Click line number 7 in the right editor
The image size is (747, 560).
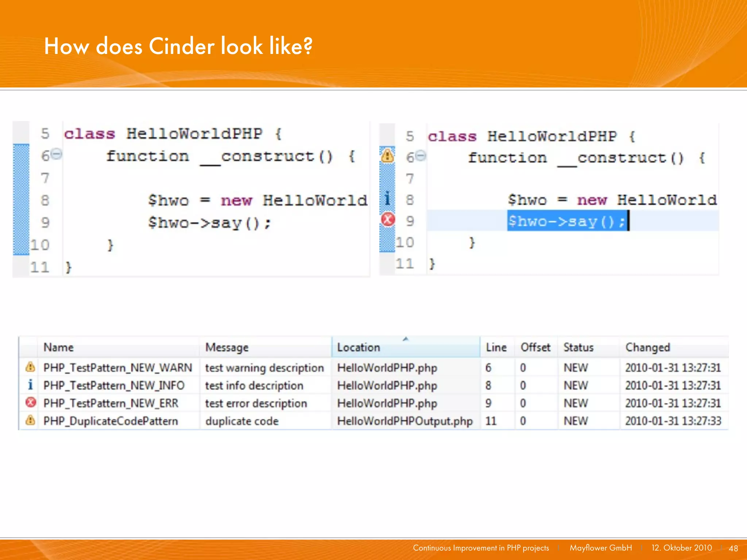[410, 179]
